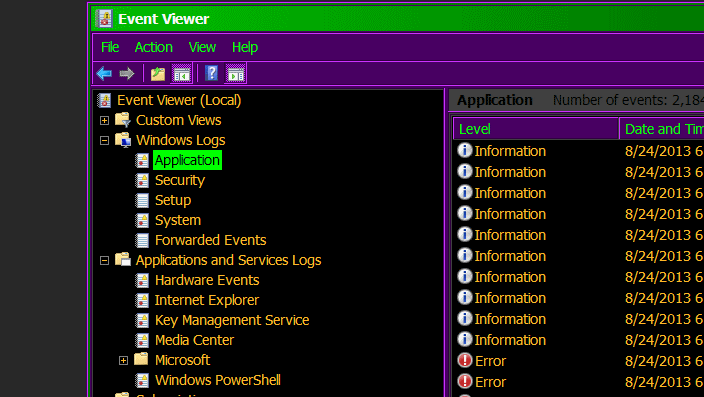This screenshot has width=704, height=397.
Task: Click the Forward arrow toolbar icon
Action: point(127,73)
